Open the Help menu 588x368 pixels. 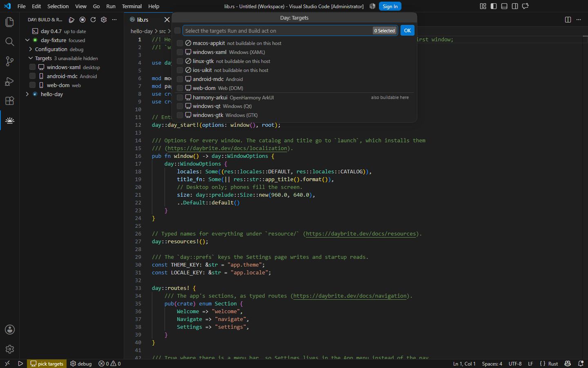click(x=154, y=6)
